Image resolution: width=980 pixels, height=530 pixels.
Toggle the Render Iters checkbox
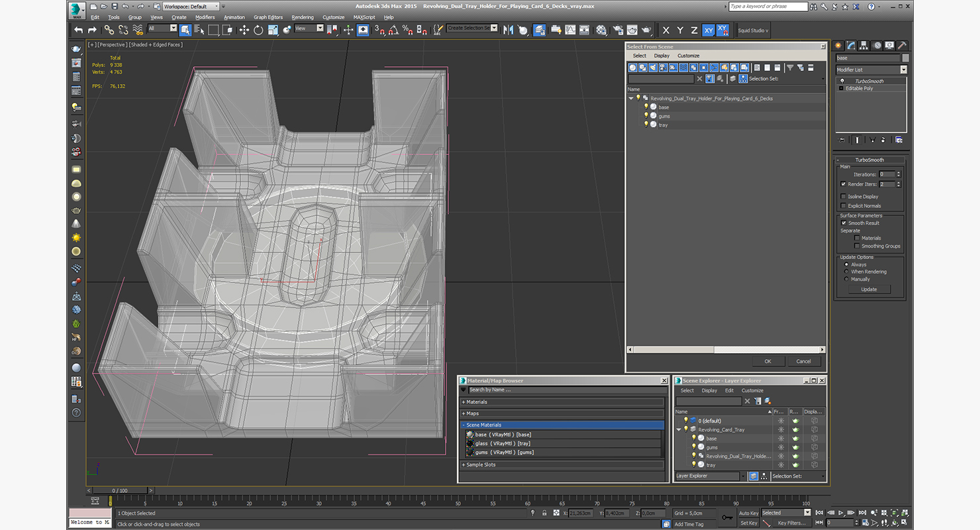pos(843,184)
